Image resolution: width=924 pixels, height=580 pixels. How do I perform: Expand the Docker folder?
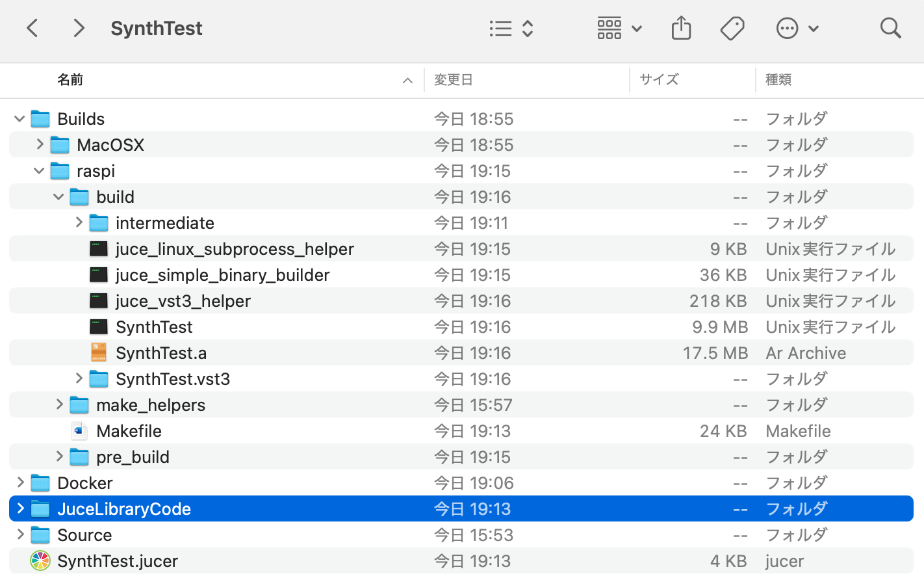(21, 482)
